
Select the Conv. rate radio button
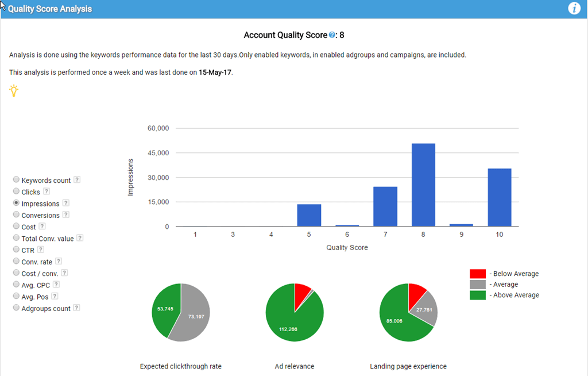tap(16, 262)
